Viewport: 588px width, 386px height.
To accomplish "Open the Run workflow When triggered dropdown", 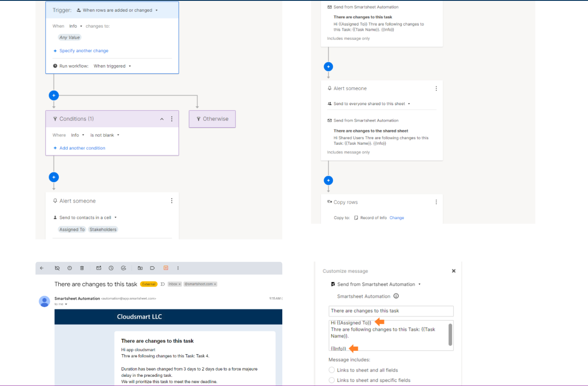I will 112,66.
